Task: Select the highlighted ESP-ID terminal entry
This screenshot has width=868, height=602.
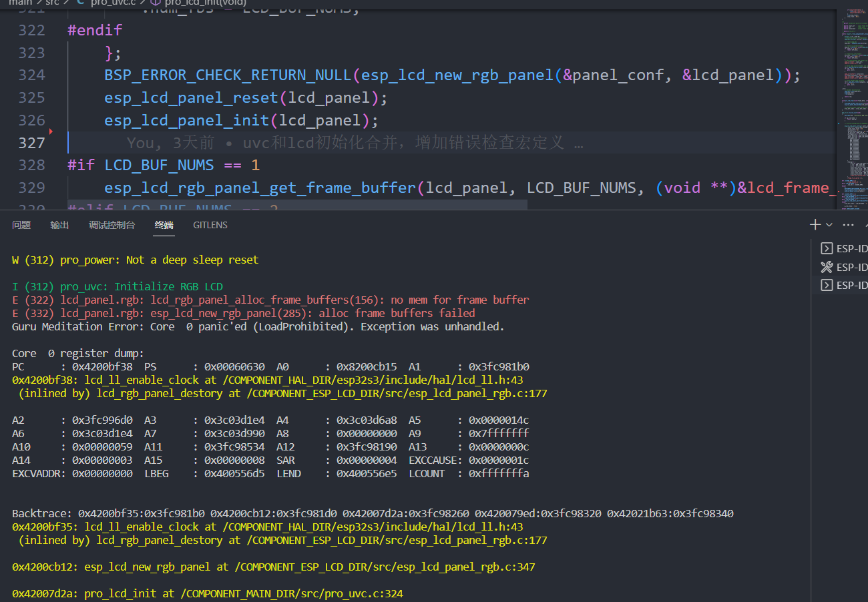Action: click(843, 285)
